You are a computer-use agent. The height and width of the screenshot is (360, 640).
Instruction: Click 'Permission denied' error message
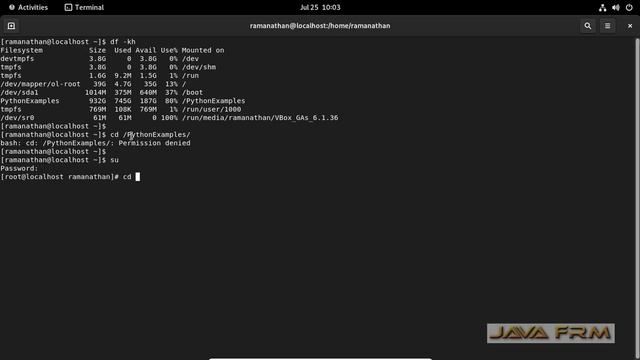154,143
